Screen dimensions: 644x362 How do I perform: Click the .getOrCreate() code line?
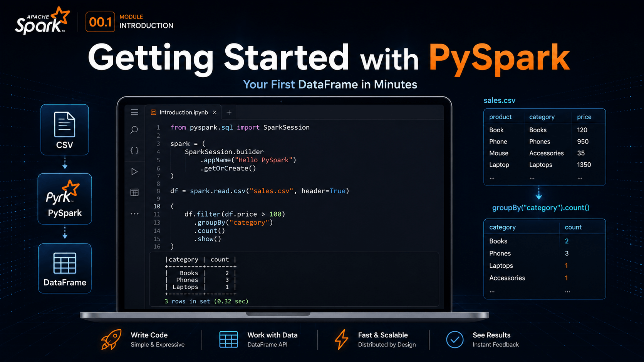point(228,168)
